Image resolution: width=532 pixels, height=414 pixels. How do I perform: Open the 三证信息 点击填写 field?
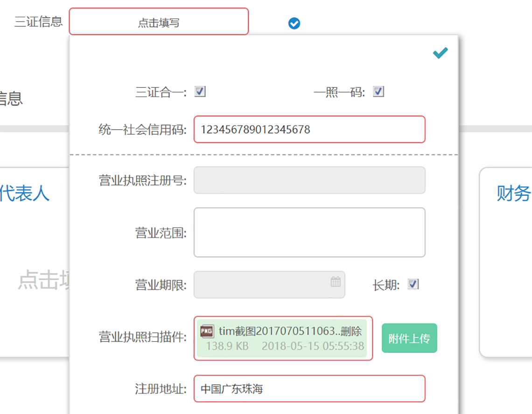(159, 21)
